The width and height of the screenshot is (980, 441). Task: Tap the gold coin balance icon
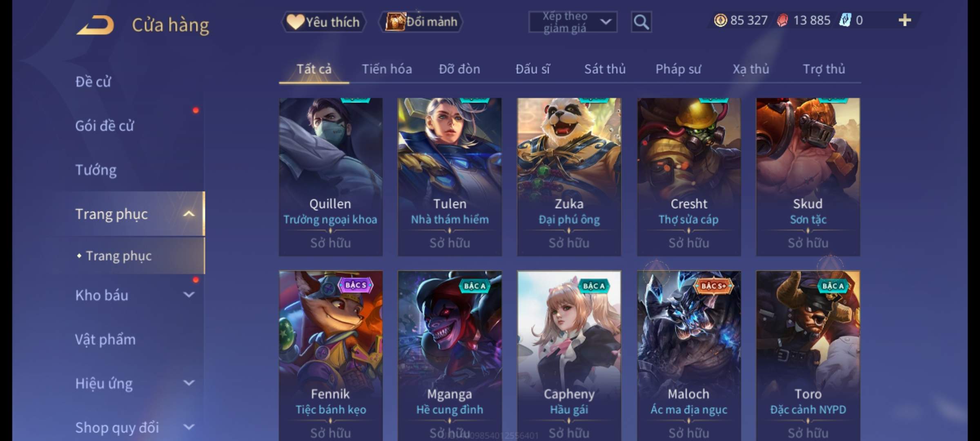720,20
